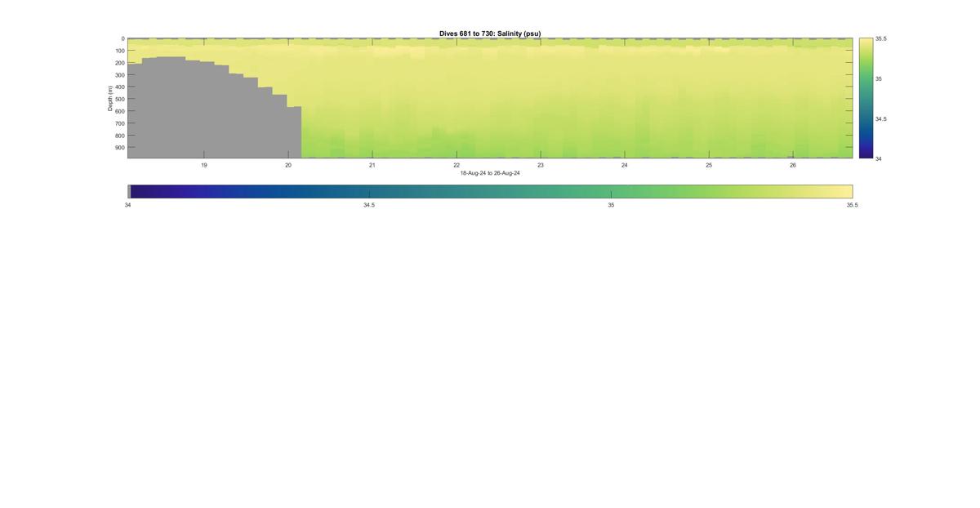Screen dimensions: 980x508
Task: Click the date tick label "22"
Action: [457, 165]
